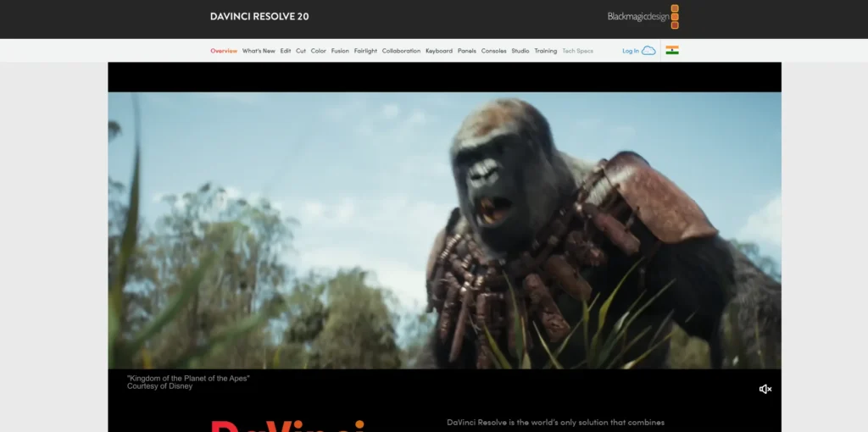This screenshot has height=432, width=868.
Task: Open the Keyboard tab
Action: tap(439, 51)
